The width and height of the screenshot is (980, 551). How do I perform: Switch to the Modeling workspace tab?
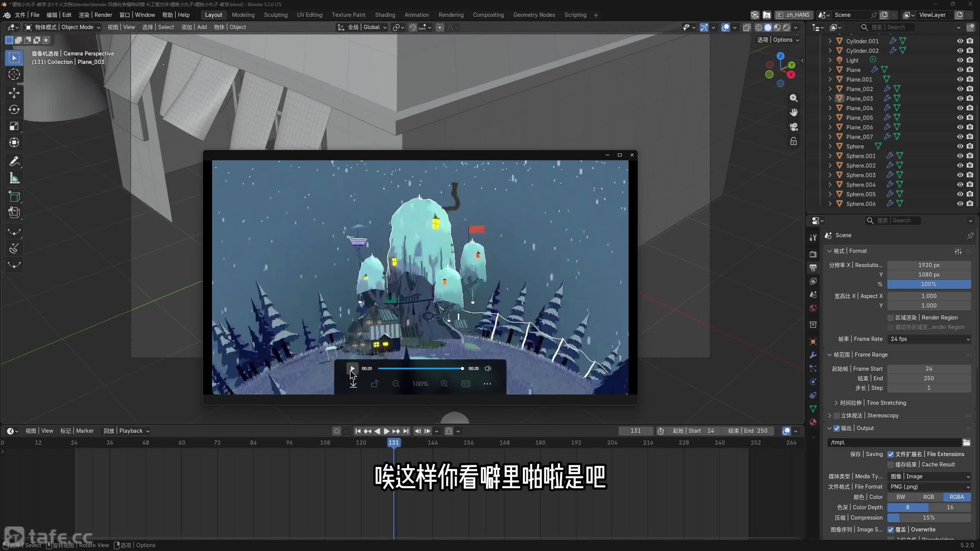[x=243, y=15]
